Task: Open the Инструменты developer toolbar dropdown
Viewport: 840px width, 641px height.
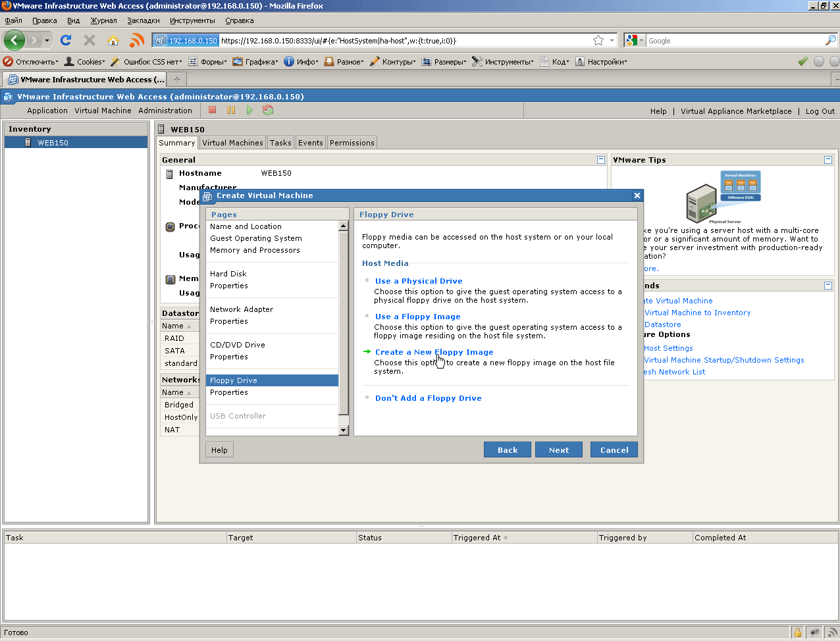Action: click(x=504, y=62)
